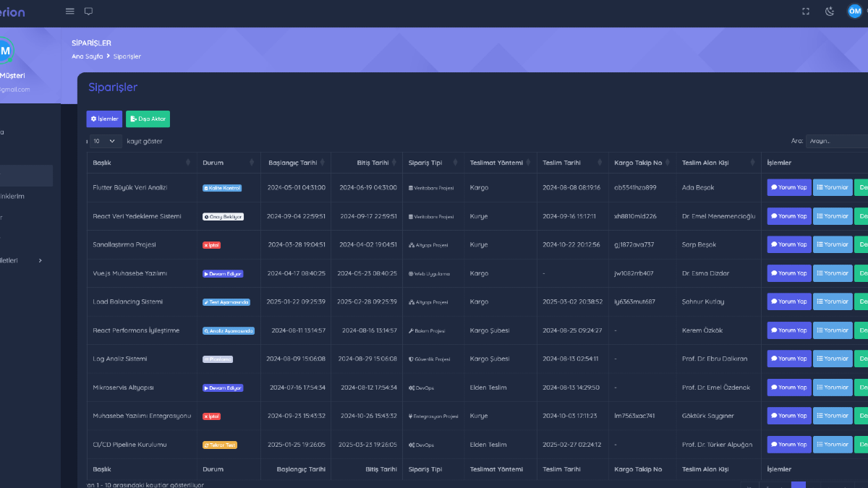Sort by Kargo Takip No using its arrow icon
Image resolution: width=868 pixels, height=488 pixels.
[x=668, y=163]
